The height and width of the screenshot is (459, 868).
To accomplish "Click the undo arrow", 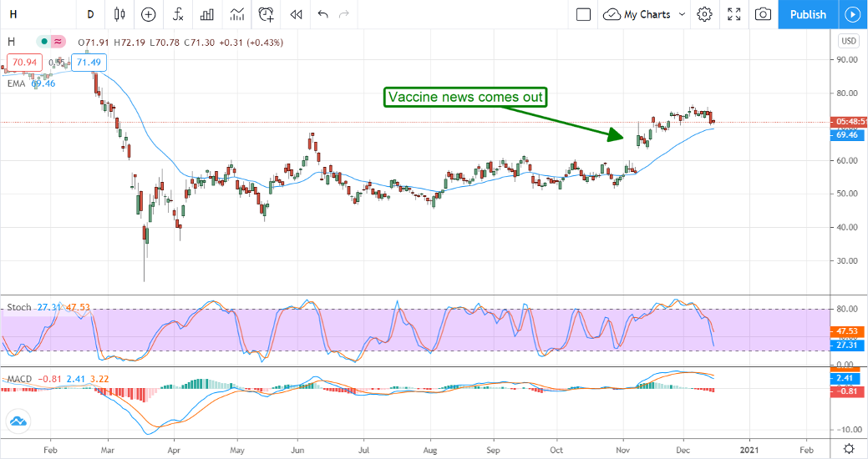I will [x=323, y=14].
